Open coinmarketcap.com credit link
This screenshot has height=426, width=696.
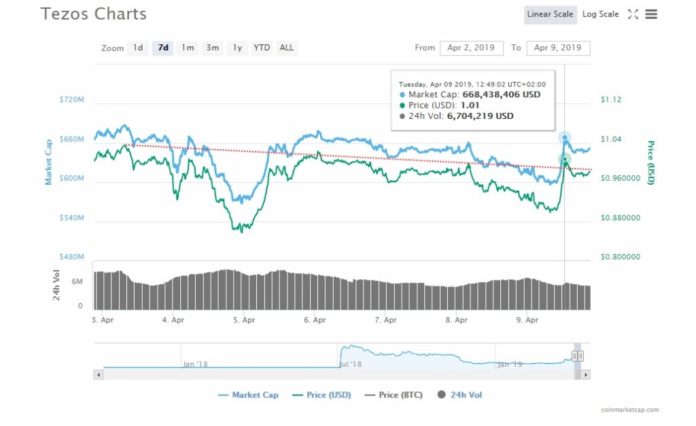(630, 410)
